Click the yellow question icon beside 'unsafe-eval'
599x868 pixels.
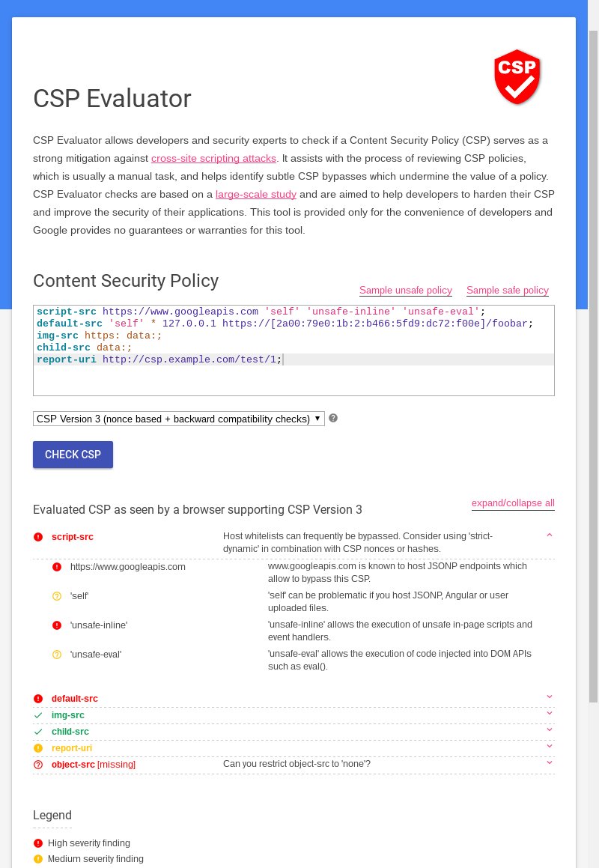(x=57, y=655)
